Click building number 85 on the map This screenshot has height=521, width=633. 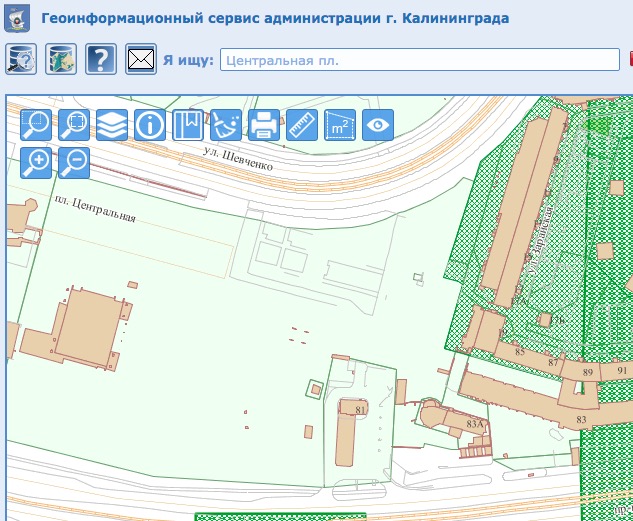[520, 352]
